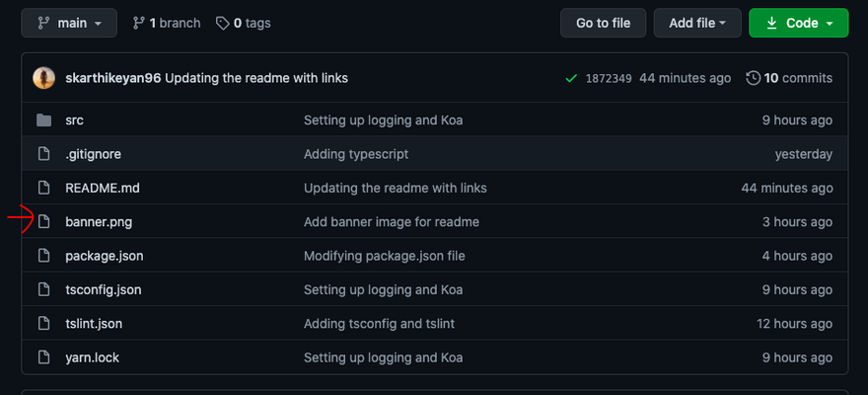Click the file icon next to README.md
The image size is (868, 395).
(43, 188)
